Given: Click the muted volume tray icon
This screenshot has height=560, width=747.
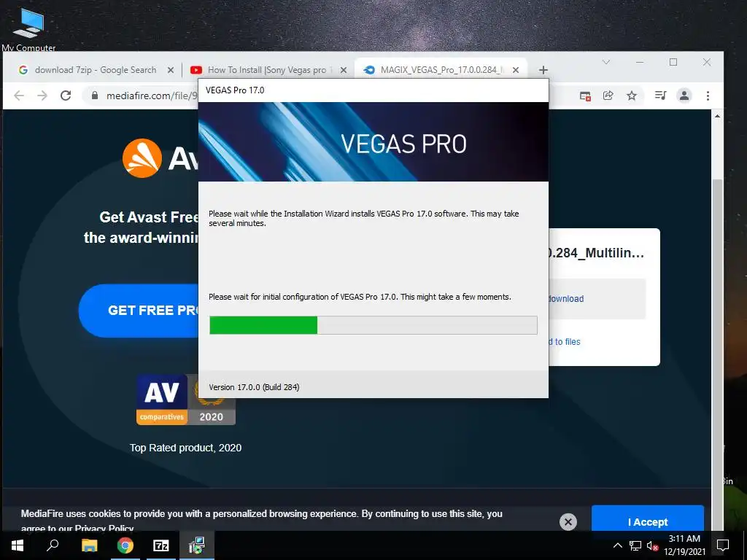Looking at the screenshot, I should (x=652, y=545).
